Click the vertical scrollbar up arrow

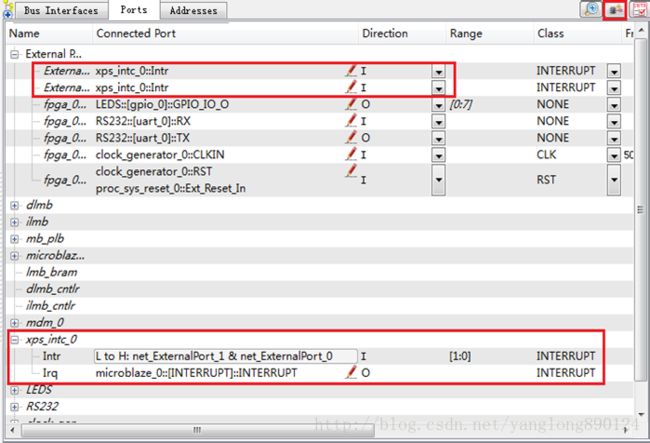641,30
